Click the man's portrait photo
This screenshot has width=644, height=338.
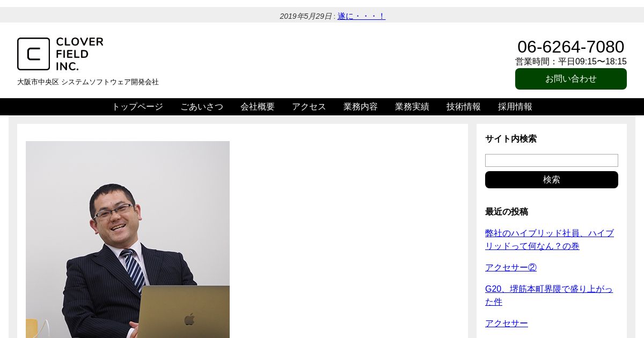128,239
